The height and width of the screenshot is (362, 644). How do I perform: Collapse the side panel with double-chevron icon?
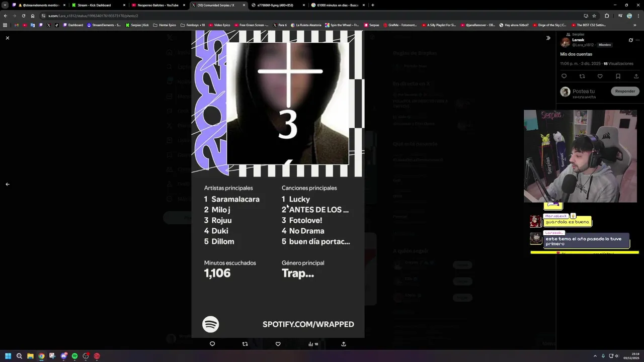548,38
